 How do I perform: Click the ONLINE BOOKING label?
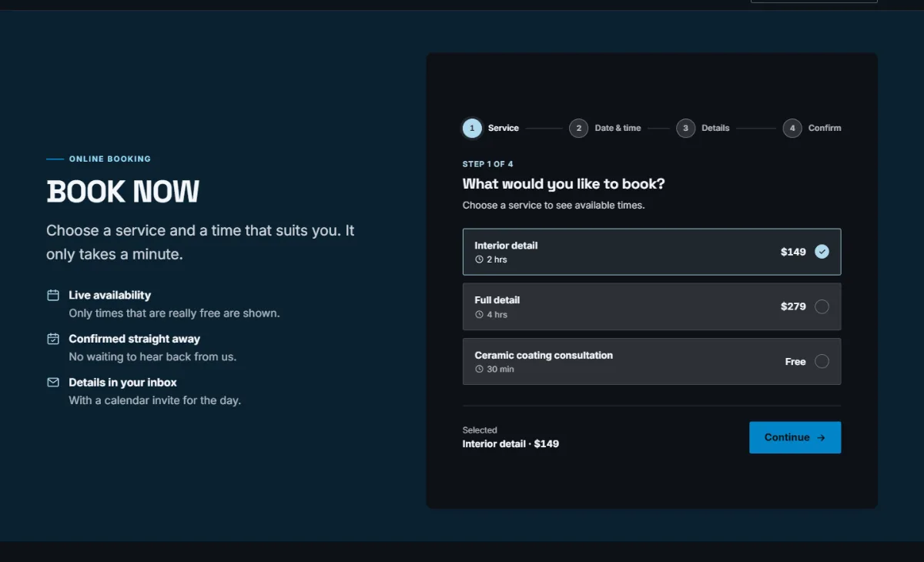point(110,159)
